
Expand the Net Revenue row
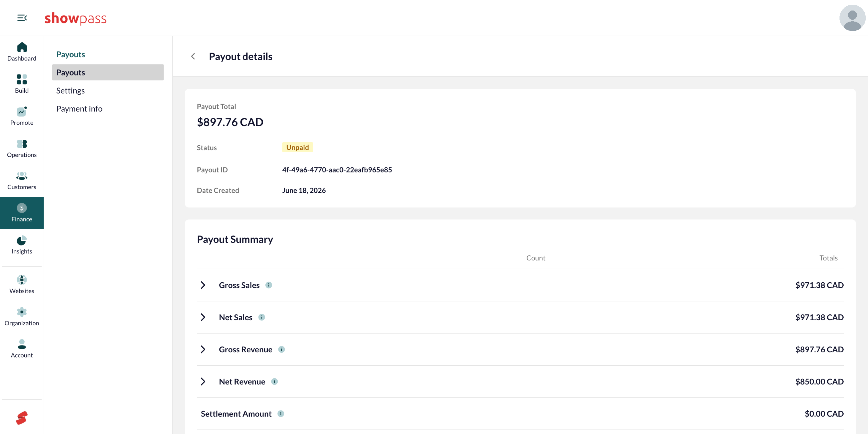203,381
